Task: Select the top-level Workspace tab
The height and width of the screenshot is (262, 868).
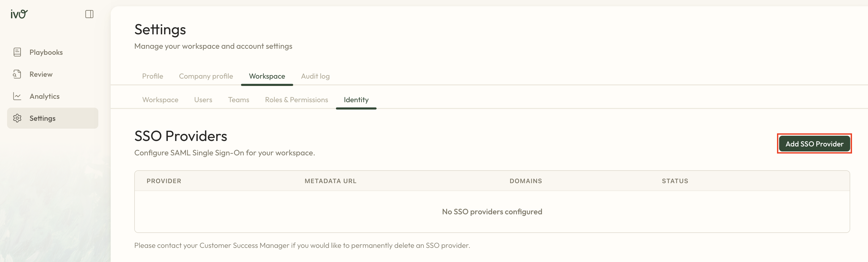Action: click(267, 76)
